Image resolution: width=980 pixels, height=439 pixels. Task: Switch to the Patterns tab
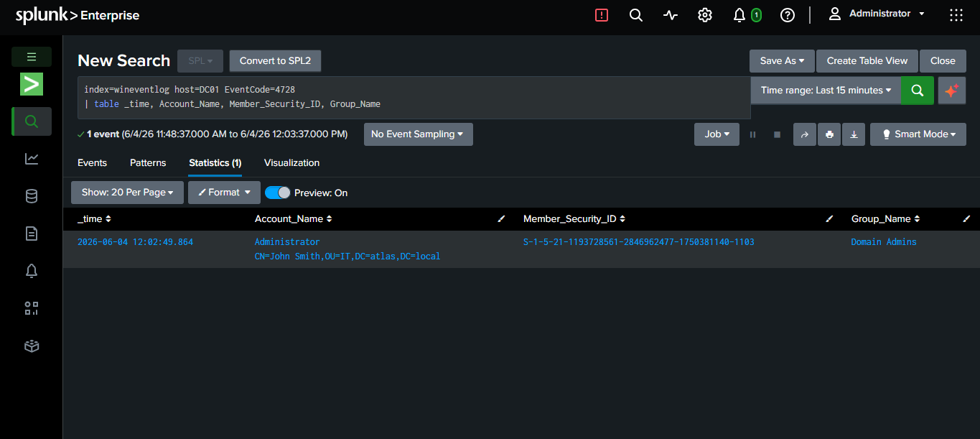[x=148, y=163]
